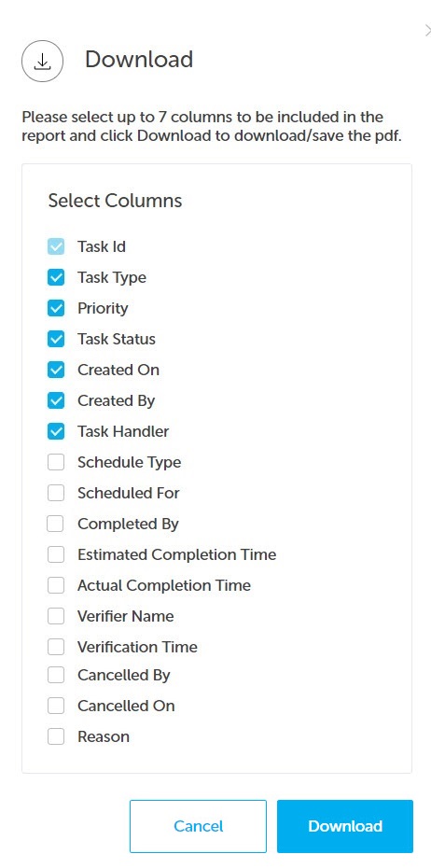Click the blue Download button
The height and width of the screenshot is (868, 431).
click(x=345, y=826)
